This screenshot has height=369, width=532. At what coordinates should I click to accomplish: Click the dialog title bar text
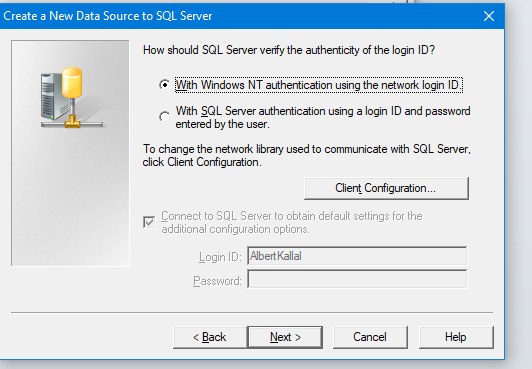108,16
